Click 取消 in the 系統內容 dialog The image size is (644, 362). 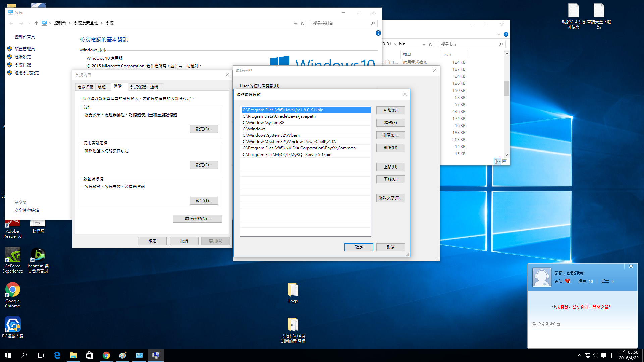click(x=184, y=241)
